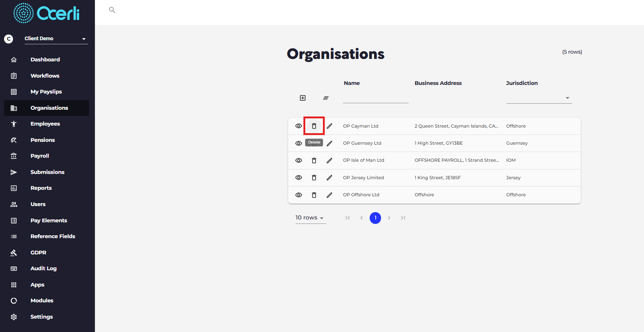Click the OP Guernsey Ltd name cell
Image resolution: width=644 pixels, height=332 pixels.
click(362, 143)
